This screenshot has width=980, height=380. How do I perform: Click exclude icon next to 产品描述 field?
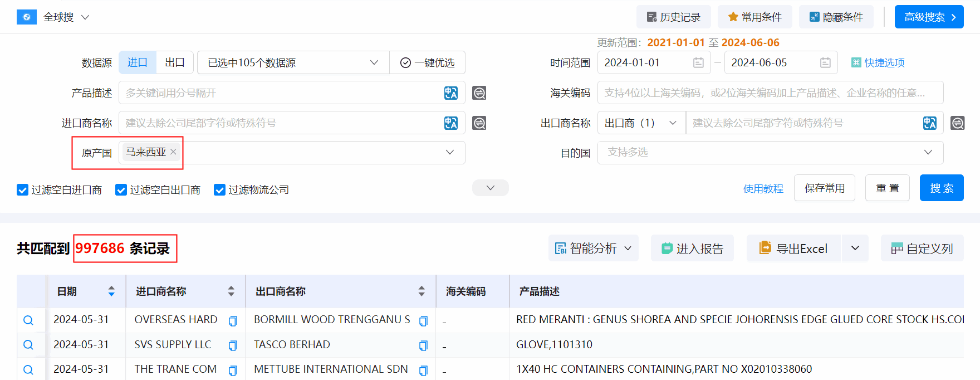[479, 93]
